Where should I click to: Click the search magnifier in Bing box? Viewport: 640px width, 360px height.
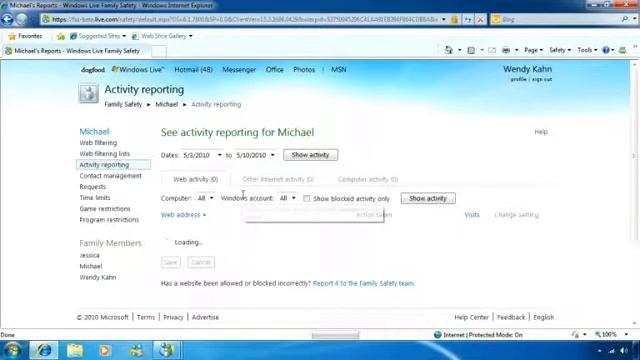tap(624, 19)
